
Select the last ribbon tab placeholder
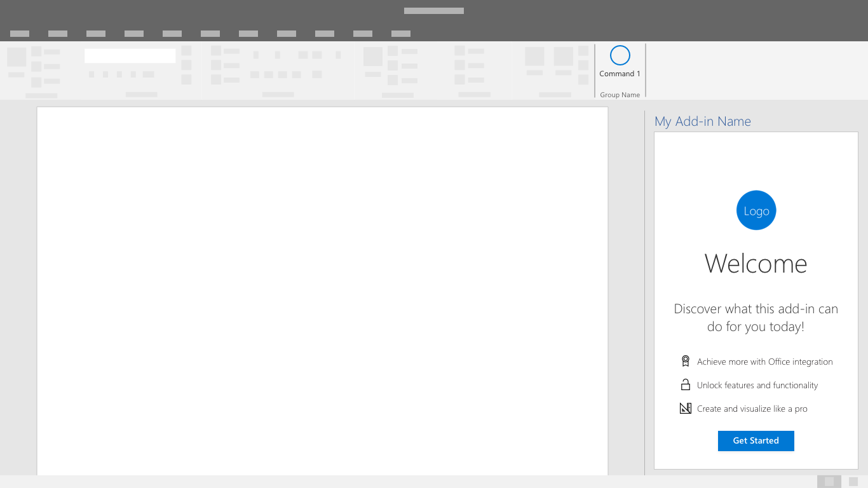pyautogui.click(x=401, y=34)
